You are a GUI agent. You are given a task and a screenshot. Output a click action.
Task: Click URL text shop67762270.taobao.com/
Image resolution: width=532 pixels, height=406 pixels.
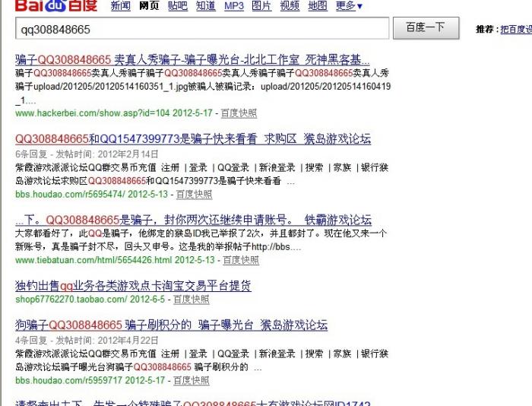pyautogui.click(x=71, y=299)
